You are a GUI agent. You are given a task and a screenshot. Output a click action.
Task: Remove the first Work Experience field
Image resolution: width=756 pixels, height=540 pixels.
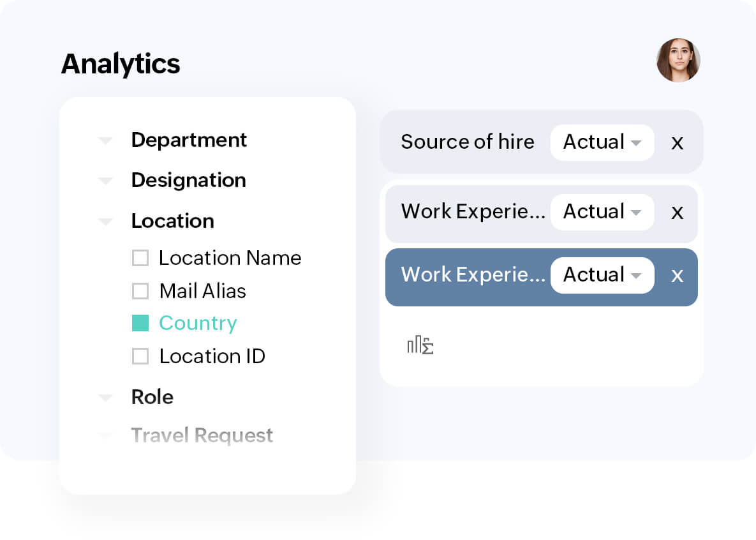pos(677,212)
